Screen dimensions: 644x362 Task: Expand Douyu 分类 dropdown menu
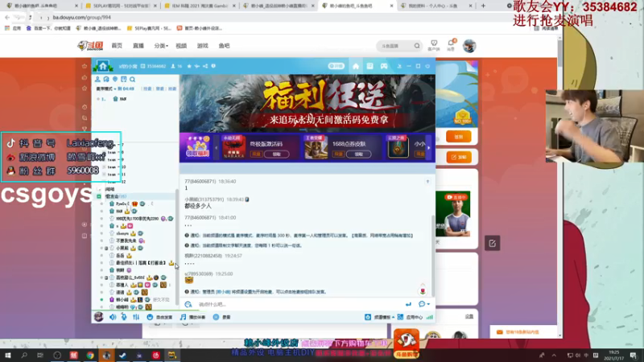pyautogui.click(x=161, y=46)
